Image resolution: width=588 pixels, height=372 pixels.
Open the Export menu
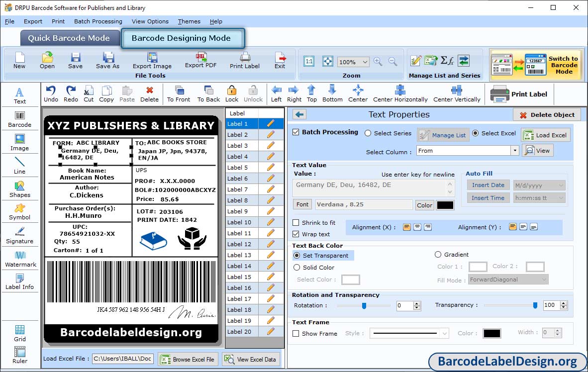click(33, 21)
